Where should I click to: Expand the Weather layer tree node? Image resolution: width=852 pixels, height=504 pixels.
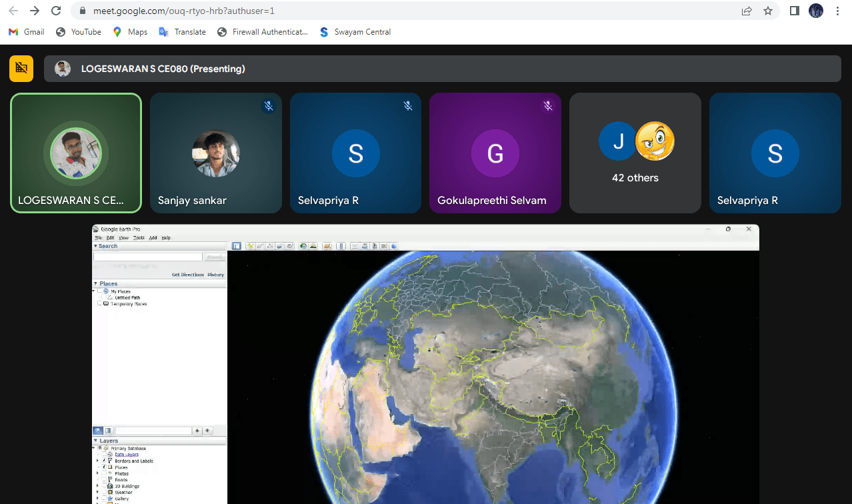(x=97, y=493)
